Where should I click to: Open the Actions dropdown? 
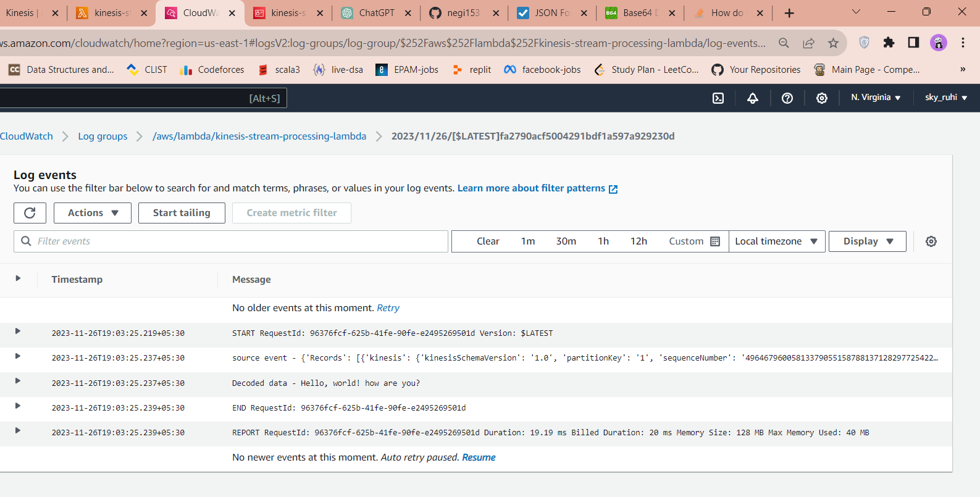(x=93, y=213)
